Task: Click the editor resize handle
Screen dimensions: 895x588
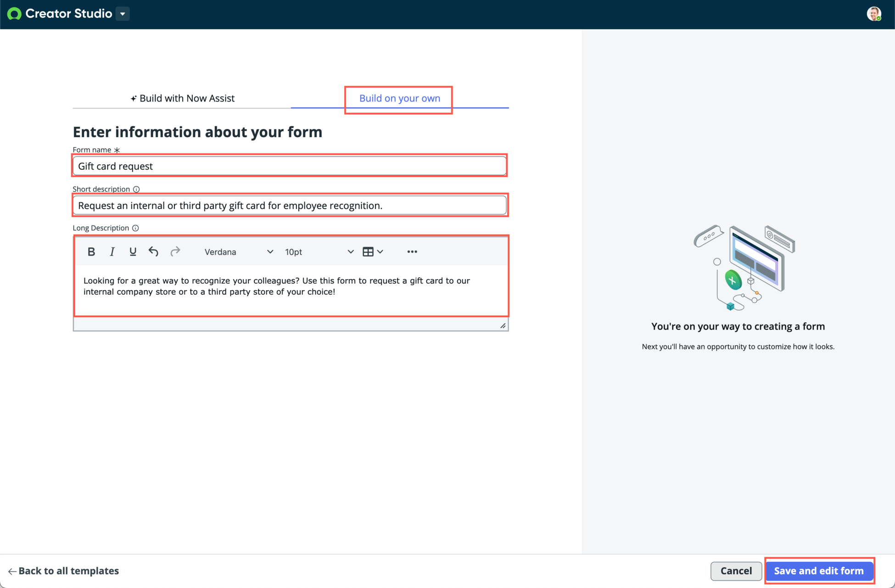Action: coord(503,325)
